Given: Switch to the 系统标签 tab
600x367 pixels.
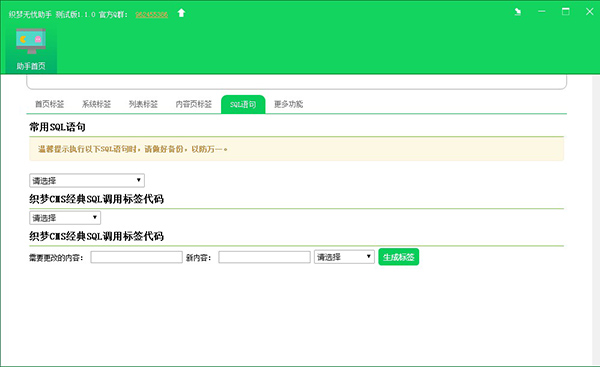Looking at the screenshot, I should pyautogui.click(x=96, y=104).
